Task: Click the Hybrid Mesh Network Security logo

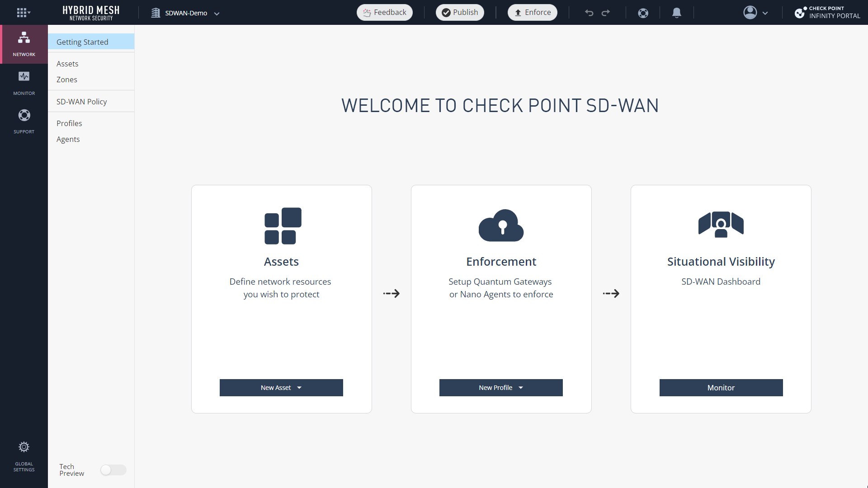Action: tap(91, 13)
